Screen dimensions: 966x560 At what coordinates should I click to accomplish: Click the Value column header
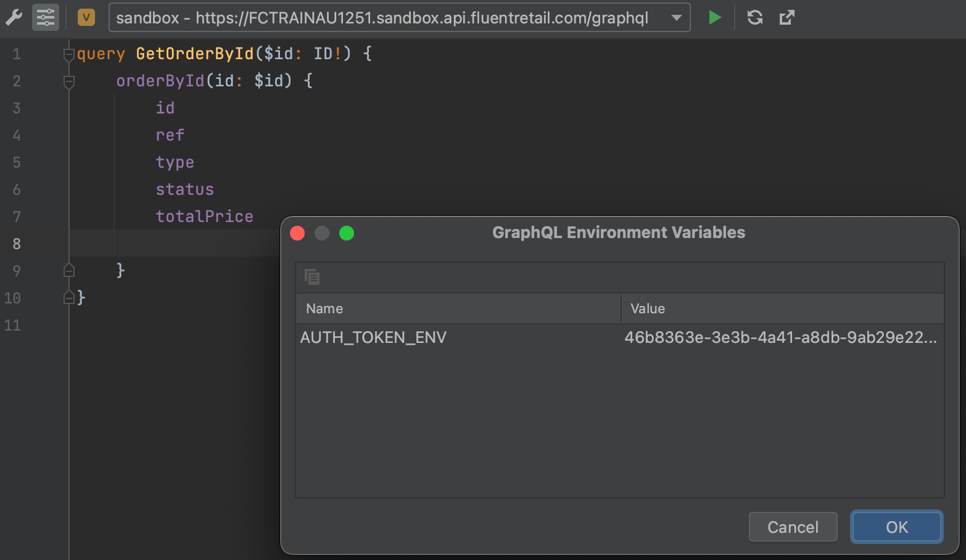(782, 308)
